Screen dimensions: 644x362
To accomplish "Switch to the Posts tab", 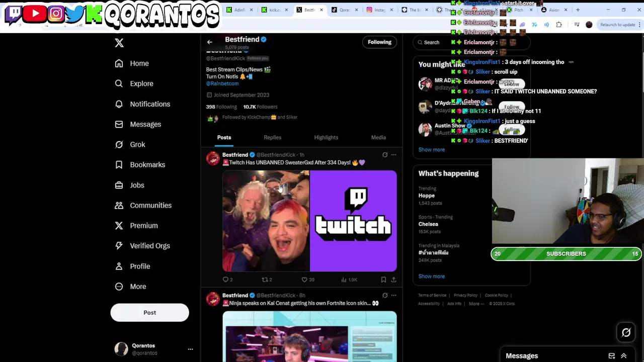I will click(224, 137).
